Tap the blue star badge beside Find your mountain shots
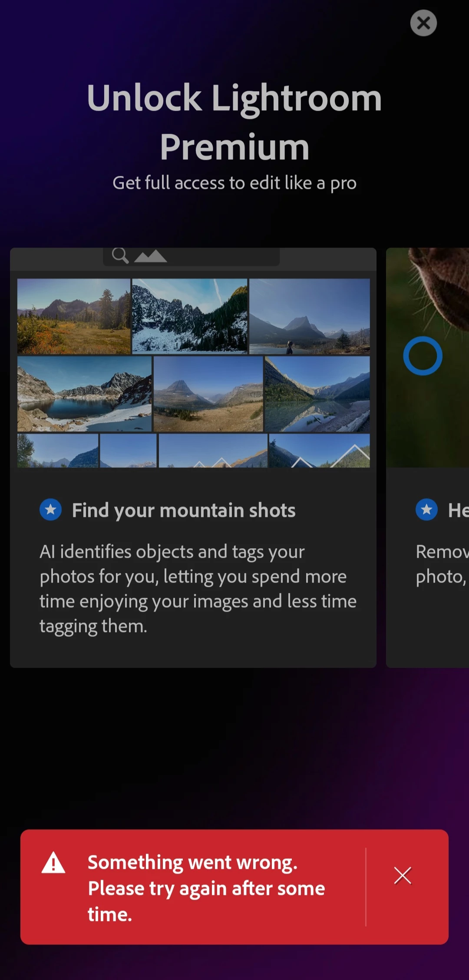Screen dimensions: 469x980 [51, 510]
